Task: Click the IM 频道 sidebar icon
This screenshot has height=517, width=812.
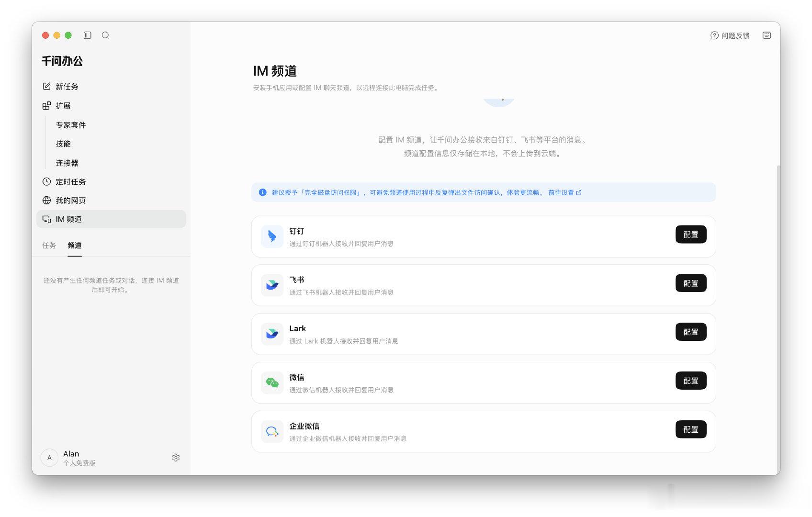Action: [46, 219]
